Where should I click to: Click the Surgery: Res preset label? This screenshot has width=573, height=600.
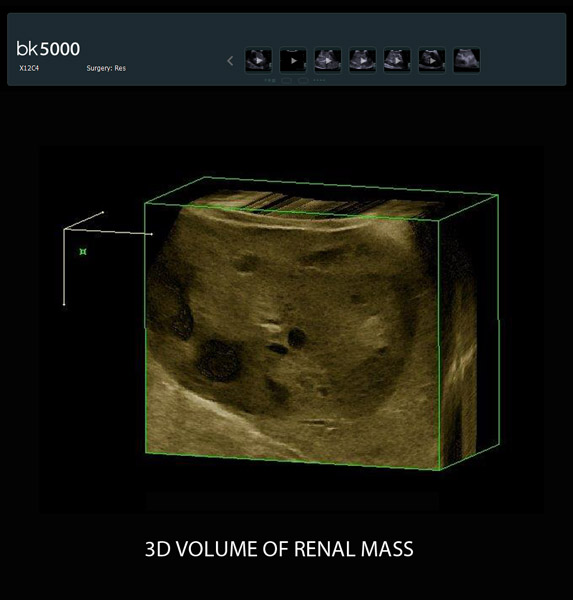106,68
